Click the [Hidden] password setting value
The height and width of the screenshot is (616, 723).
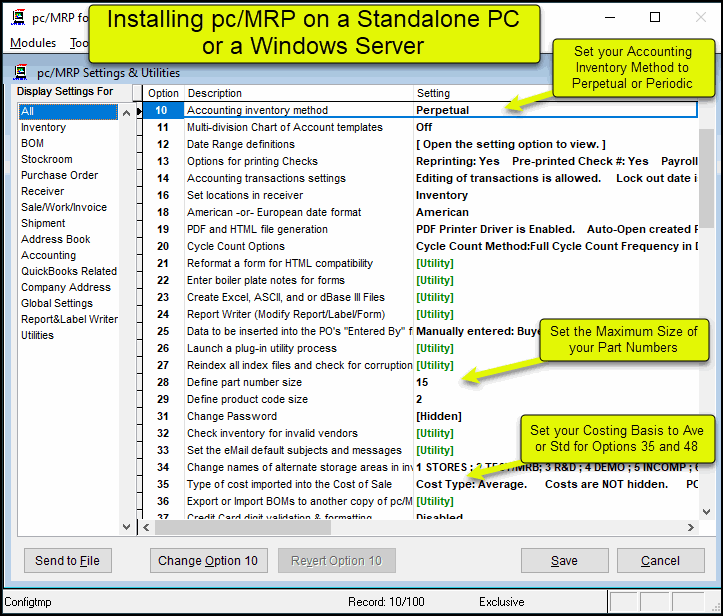[439, 417]
